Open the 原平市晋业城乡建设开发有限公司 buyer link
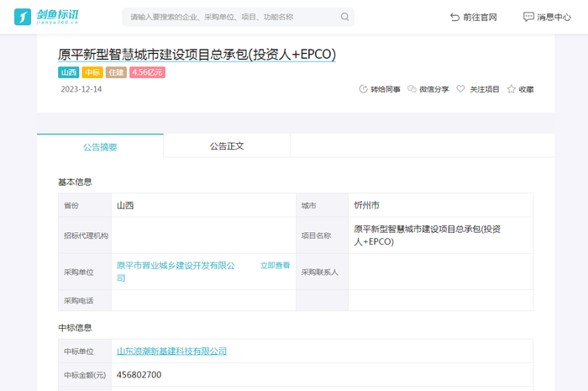This screenshot has height=391, width=588. [176, 272]
